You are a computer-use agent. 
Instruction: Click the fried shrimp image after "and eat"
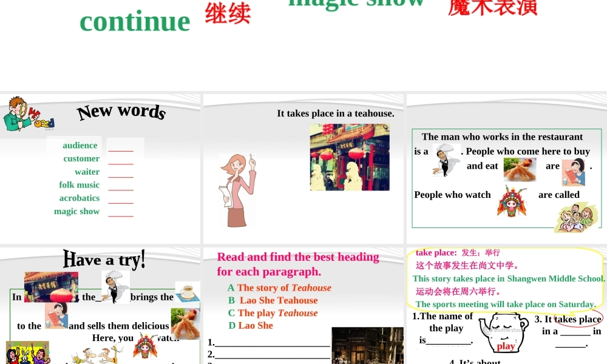(x=520, y=169)
